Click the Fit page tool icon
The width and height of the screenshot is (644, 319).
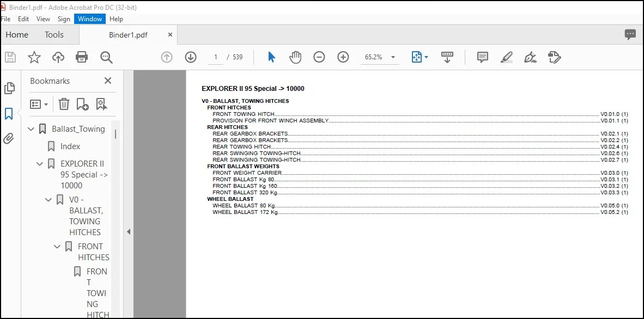tap(416, 57)
